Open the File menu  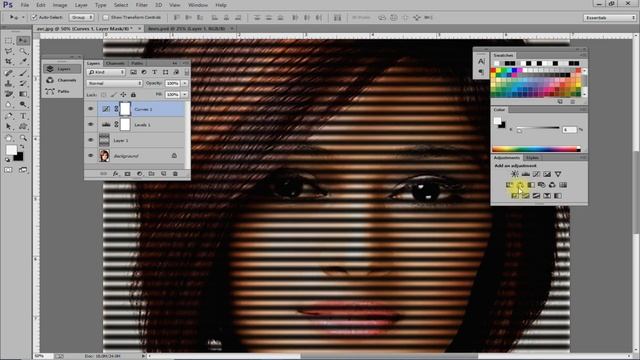24,5
